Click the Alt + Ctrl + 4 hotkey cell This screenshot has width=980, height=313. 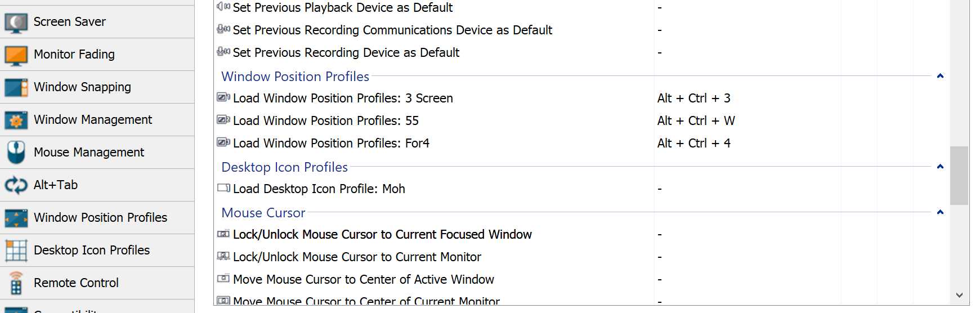[693, 144]
